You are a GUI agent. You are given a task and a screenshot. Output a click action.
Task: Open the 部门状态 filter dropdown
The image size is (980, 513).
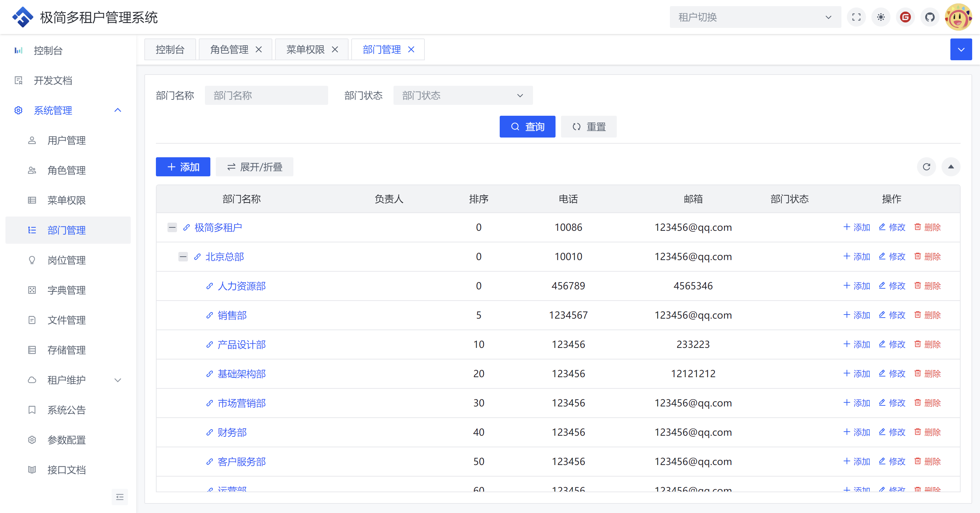[x=463, y=95]
